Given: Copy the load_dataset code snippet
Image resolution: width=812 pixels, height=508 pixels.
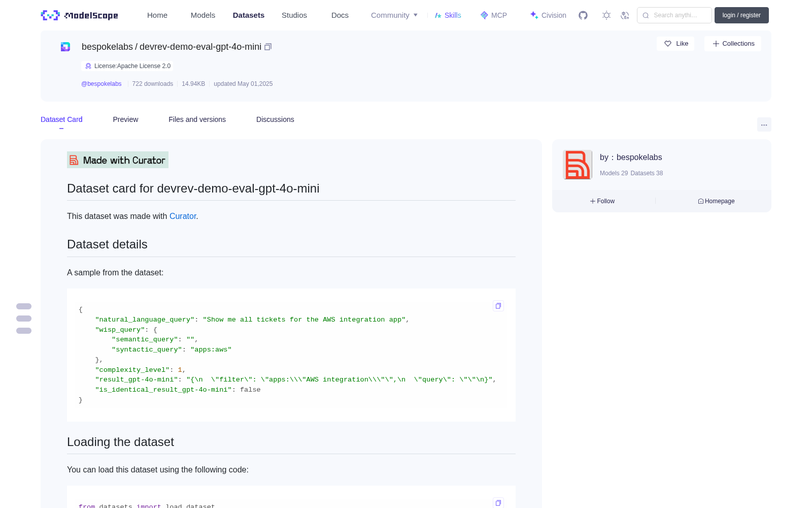Looking at the screenshot, I should [x=498, y=503].
